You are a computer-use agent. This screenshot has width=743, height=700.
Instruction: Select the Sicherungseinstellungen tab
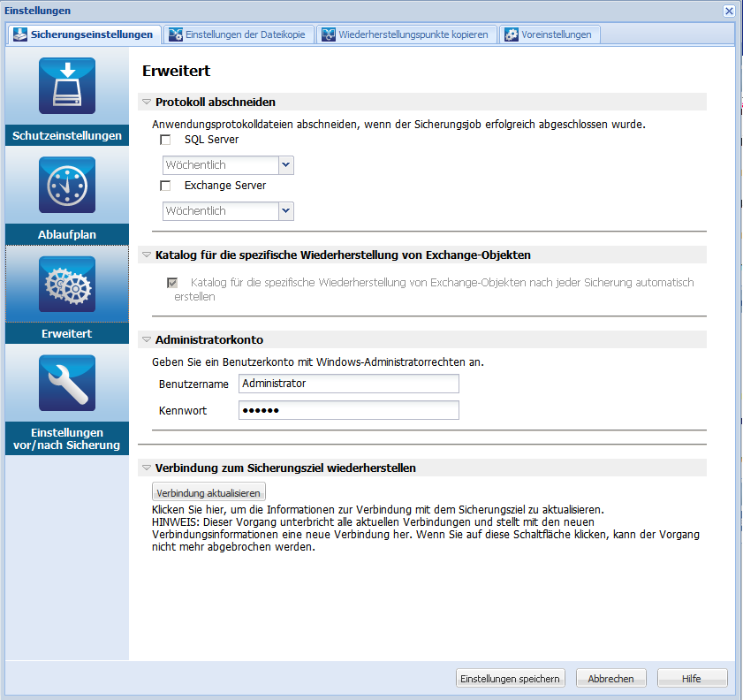84,34
